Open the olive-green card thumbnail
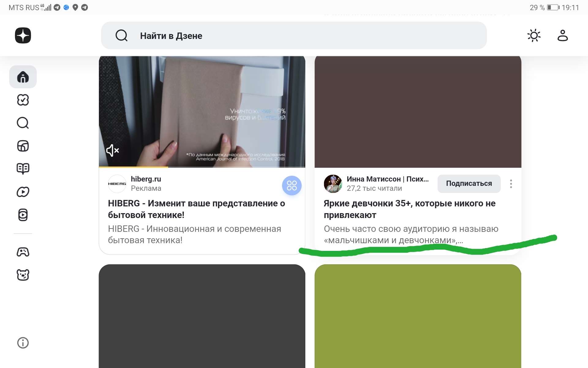 [418, 316]
